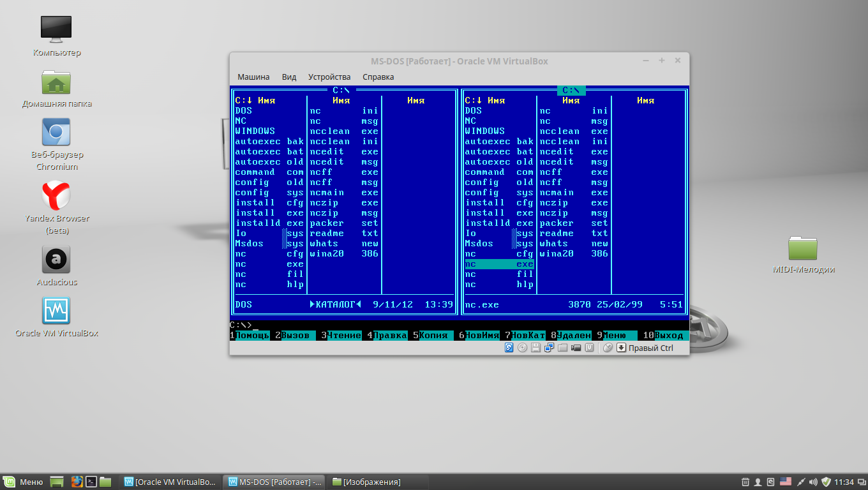Click the C:\> command prompt line

[x=460, y=325]
